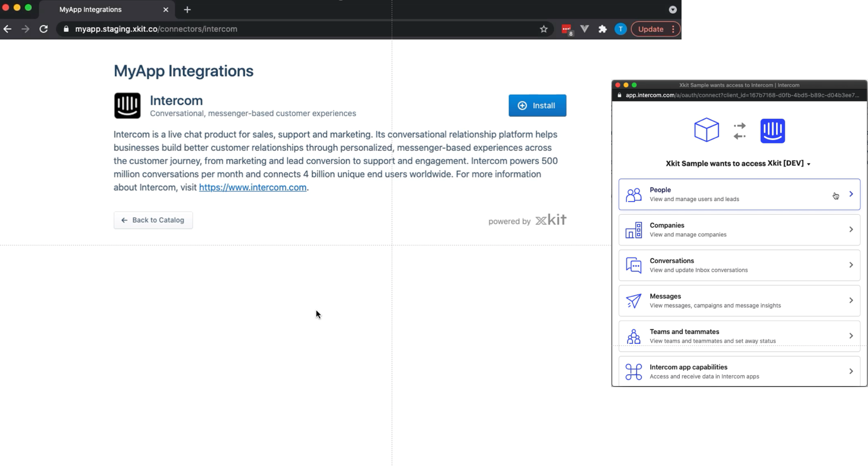868x466 pixels.
Task: Open the Extensions puzzle piece menu
Action: pos(603,29)
